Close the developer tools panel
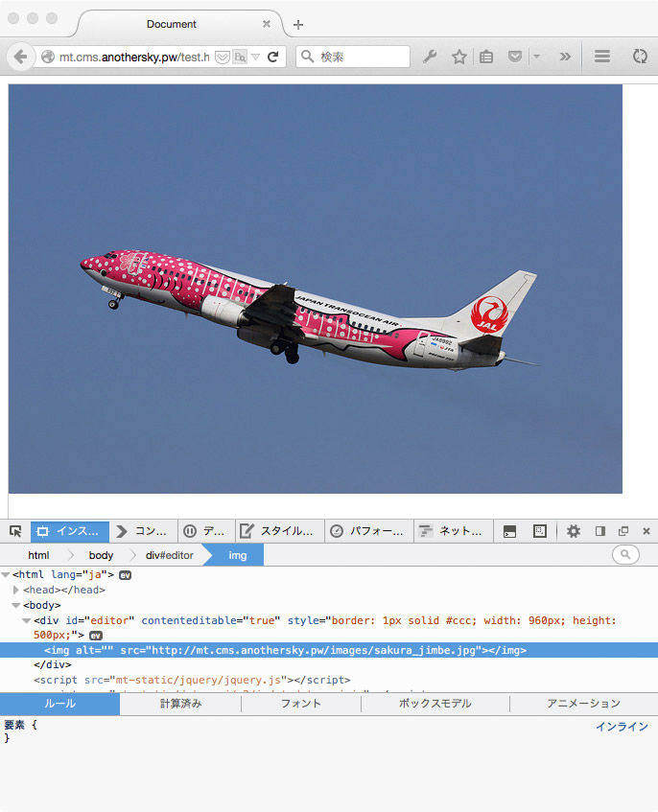 [x=646, y=531]
